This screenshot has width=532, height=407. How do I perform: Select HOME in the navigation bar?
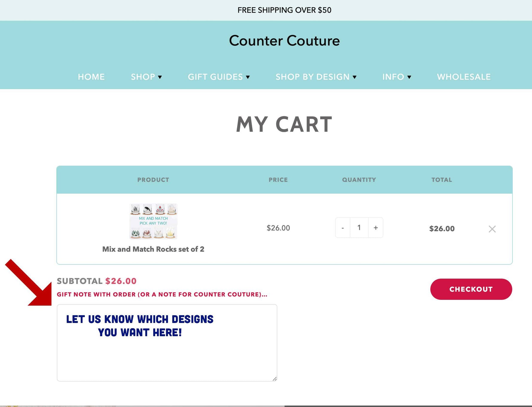tap(91, 77)
